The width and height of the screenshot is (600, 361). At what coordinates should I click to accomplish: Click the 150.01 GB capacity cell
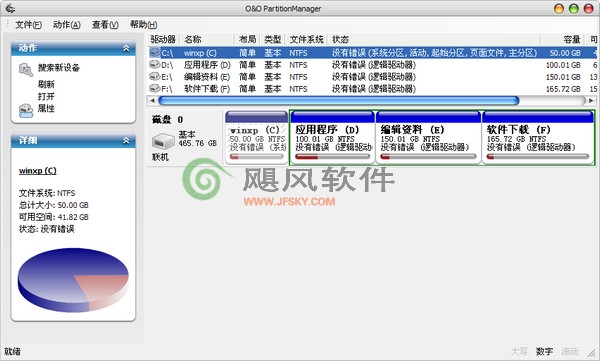coord(563,77)
